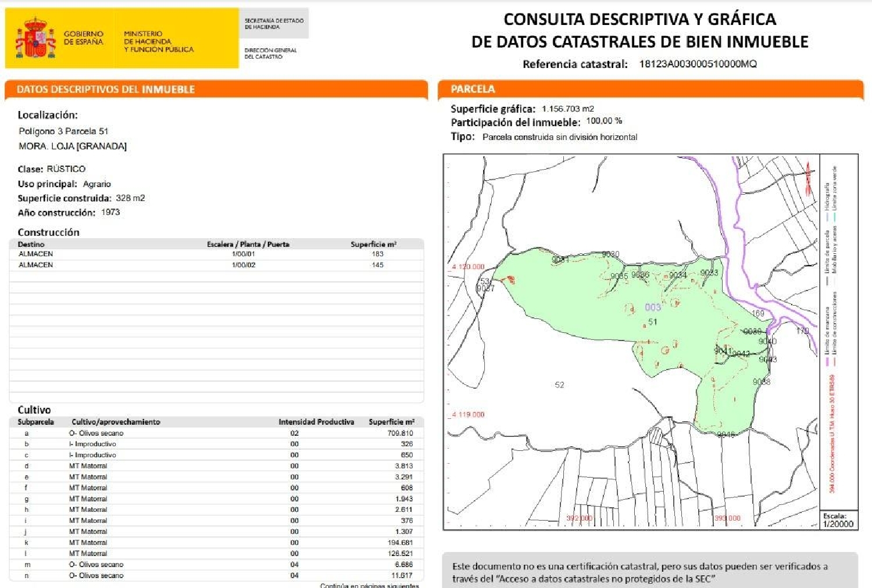Image resolution: width=872 pixels, height=588 pixels.
Task: Click parcel label '169' on the map
Action: pyautogui.click(x=757, y=313)
